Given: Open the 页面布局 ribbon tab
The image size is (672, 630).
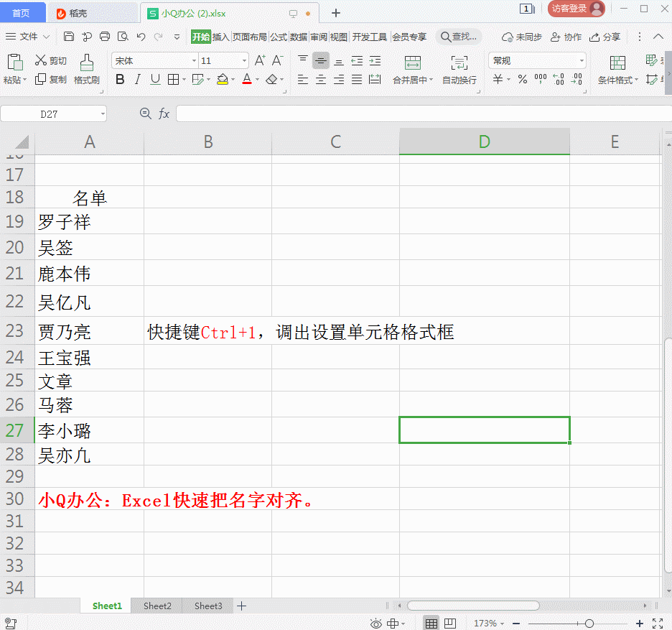Looking at the screenshot, I should [250, 37].
